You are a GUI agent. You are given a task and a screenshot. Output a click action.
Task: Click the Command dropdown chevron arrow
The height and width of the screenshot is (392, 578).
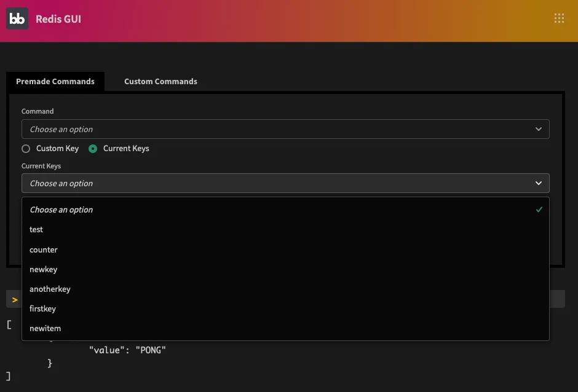pos(539,129)
